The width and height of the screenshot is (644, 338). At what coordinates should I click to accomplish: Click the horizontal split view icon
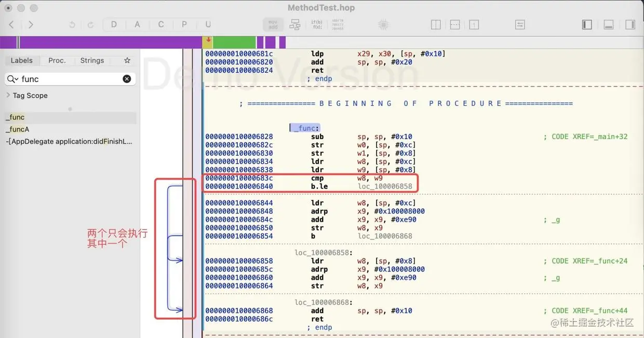pyautogui.click(x=454, y=24)
